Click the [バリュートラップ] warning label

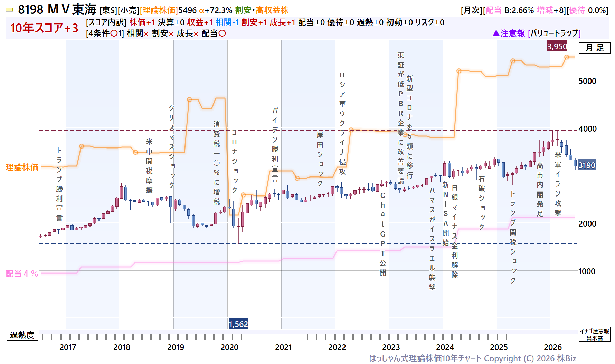554,33
